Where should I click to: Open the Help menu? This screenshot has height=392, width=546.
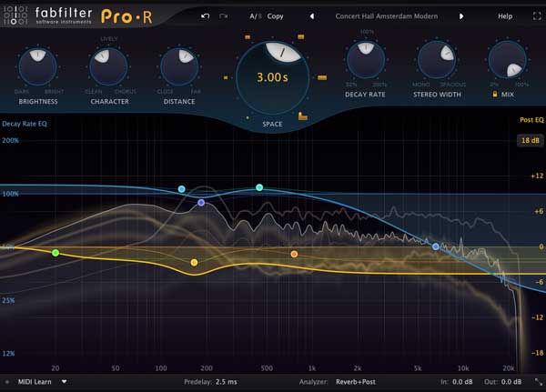pyautogui.click(x=505, y=16)
